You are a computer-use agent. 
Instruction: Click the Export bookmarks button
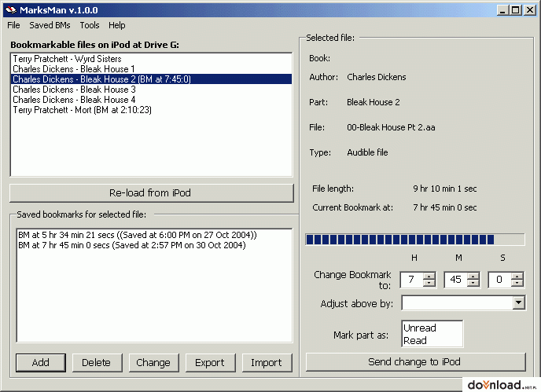[211, 363]
